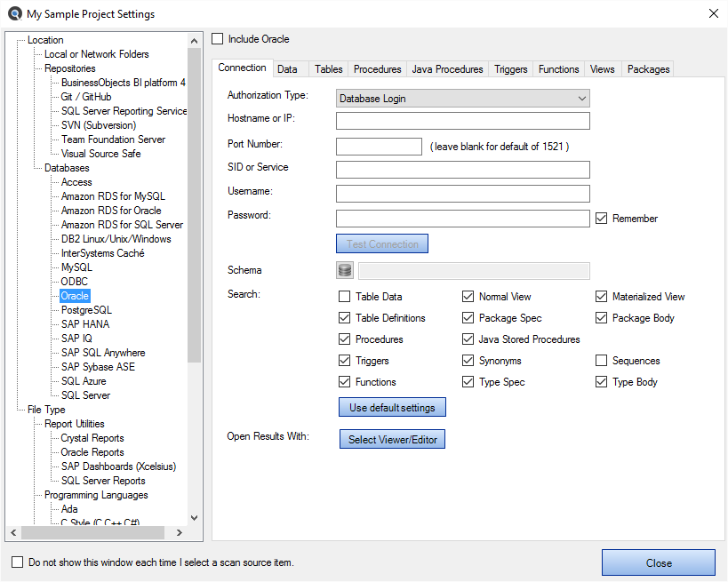Click the schema database picker icon

345,270
